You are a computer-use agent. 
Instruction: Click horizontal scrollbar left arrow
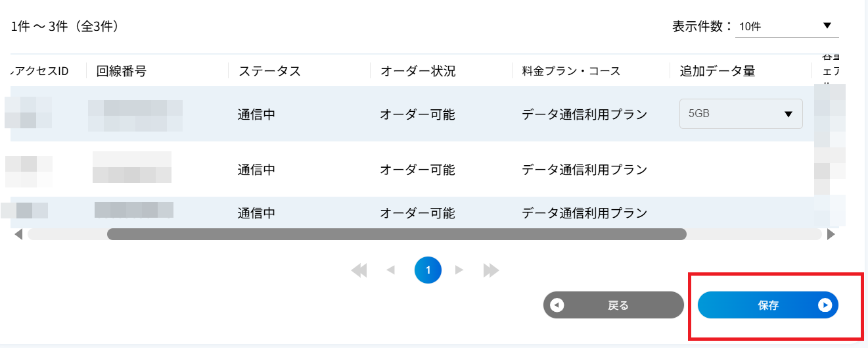pyautogui.click(x=18, y=234)
